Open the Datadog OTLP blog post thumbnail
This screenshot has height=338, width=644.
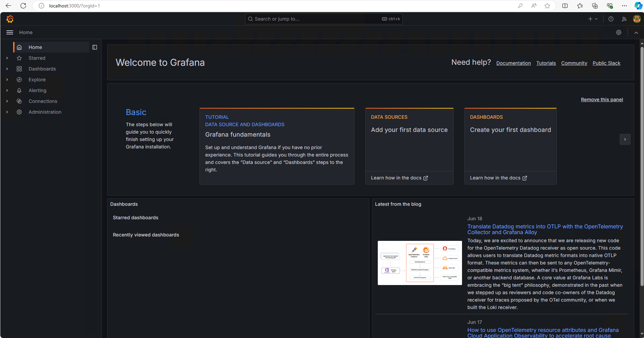tap(420, 263)
